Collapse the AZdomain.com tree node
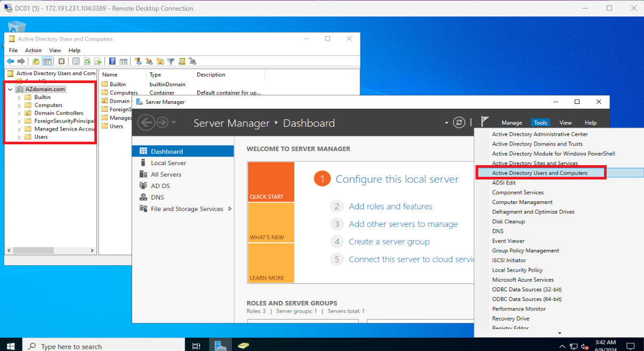The image size is (644, 351). pyautogui.click(x=10, y=89)
